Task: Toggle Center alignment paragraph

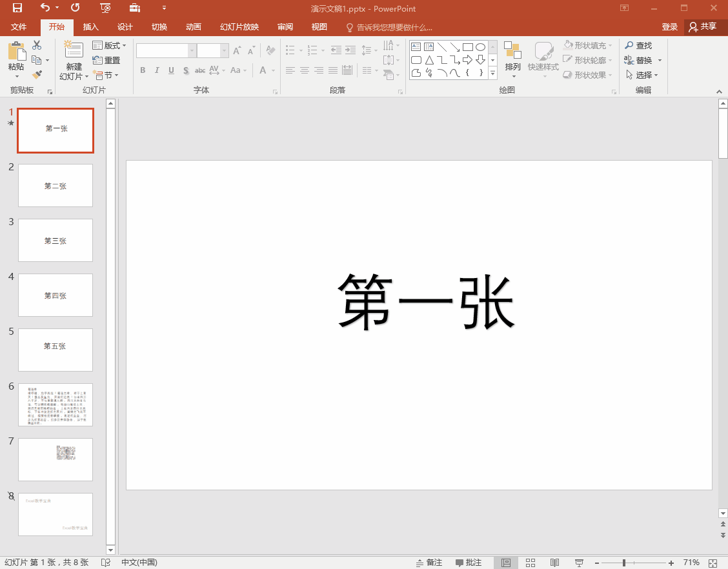Action: 305,70
